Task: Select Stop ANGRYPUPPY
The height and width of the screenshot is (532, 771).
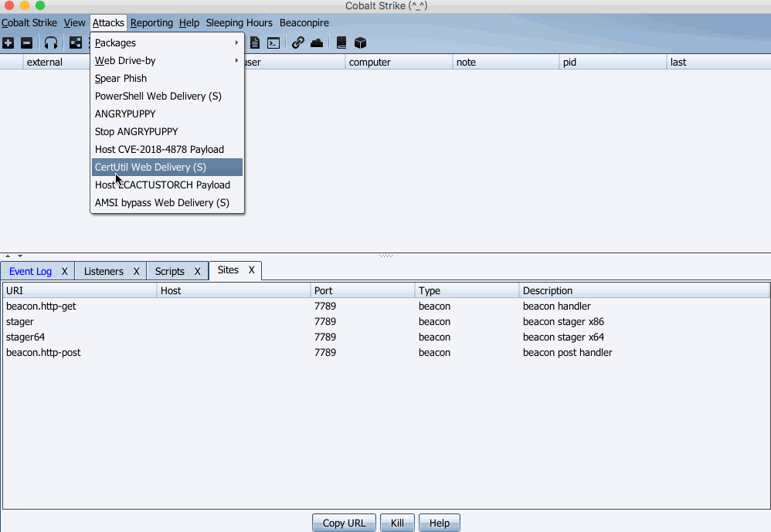Action: [x=167, y=131]
